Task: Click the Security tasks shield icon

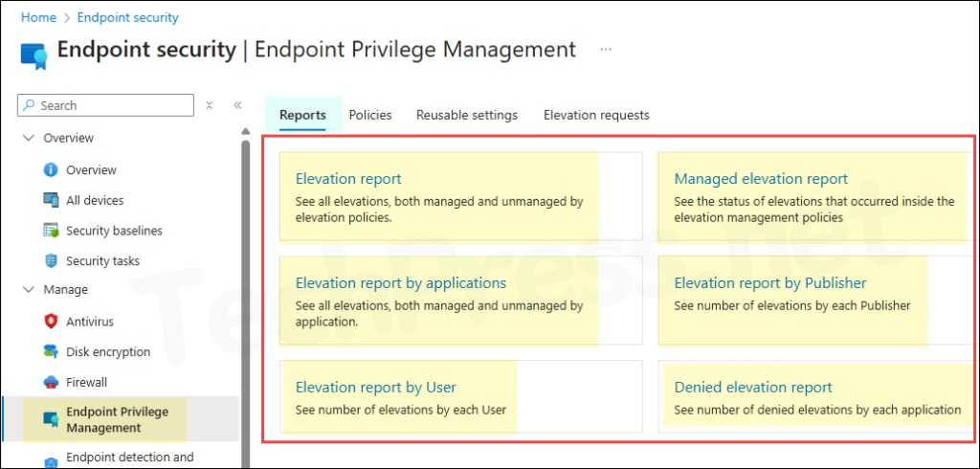Action: pos(51,260)
